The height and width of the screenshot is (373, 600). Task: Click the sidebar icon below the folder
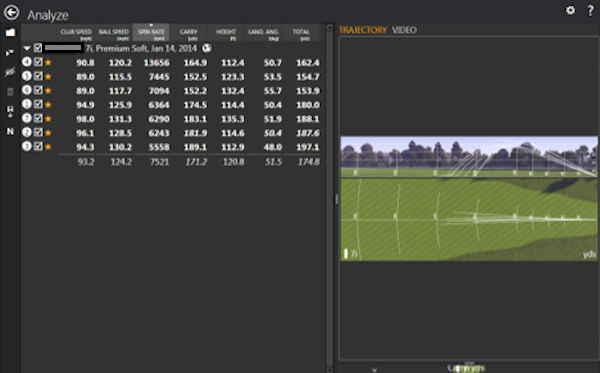[x=10, y=52]
